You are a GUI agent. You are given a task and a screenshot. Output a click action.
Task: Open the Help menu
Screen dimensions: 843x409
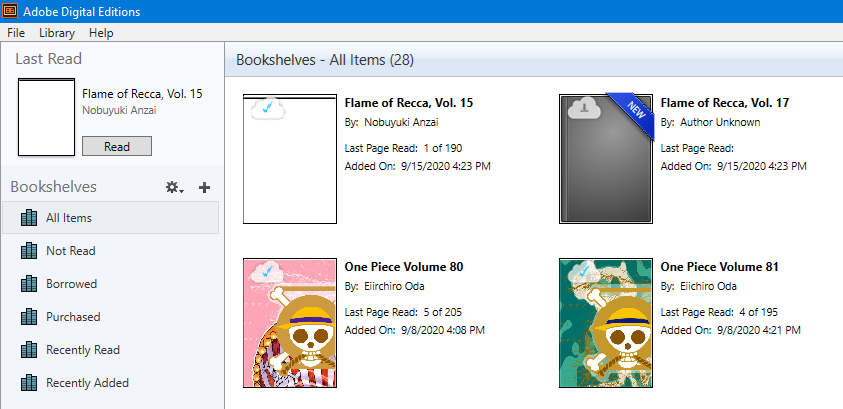[101, 33]
